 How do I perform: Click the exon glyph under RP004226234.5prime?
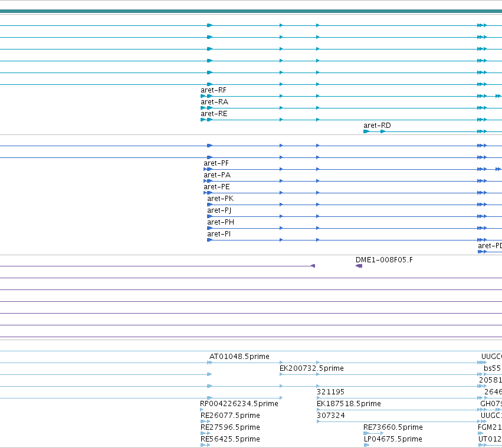(201, 410)
